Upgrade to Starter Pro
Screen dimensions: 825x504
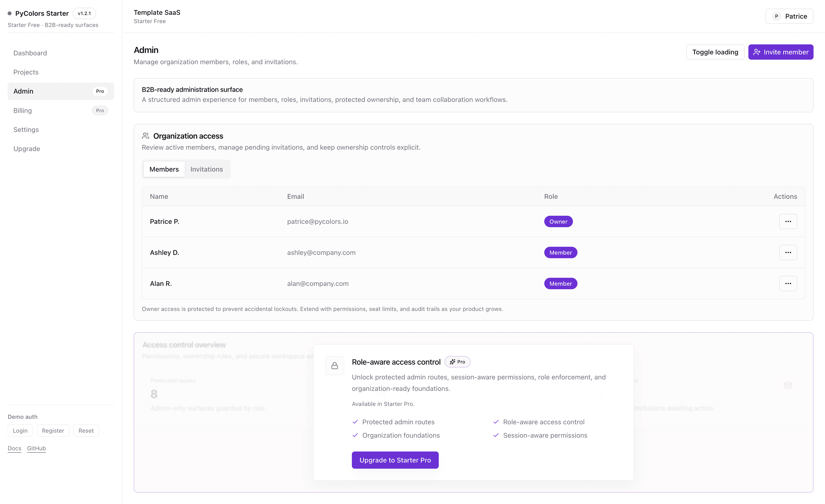395,460
